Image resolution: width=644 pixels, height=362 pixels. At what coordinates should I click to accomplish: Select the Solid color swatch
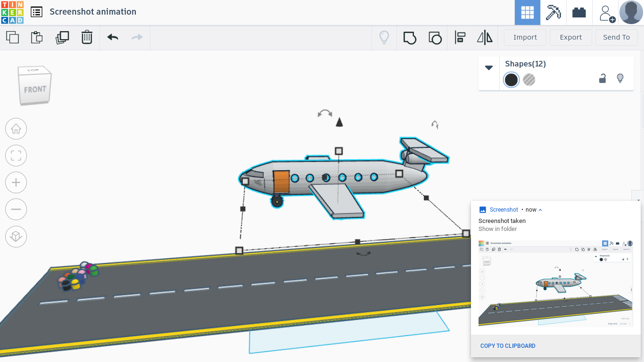(511, 80)
